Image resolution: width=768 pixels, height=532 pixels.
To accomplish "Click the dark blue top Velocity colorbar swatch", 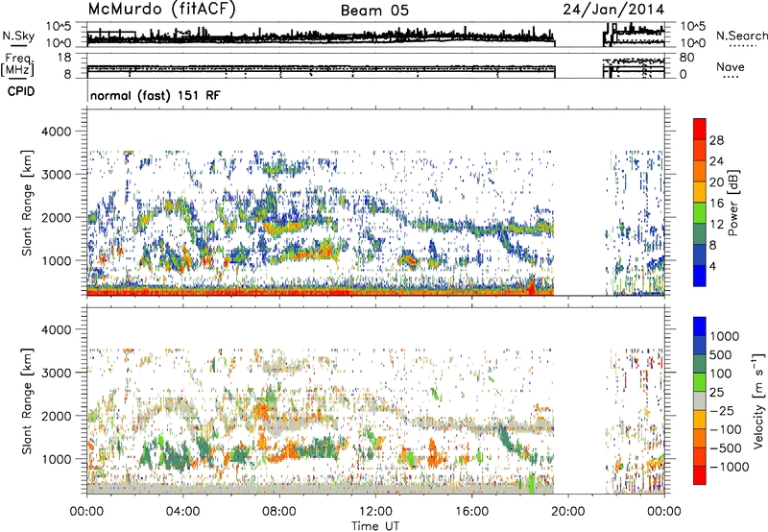I will click(700, 326).
